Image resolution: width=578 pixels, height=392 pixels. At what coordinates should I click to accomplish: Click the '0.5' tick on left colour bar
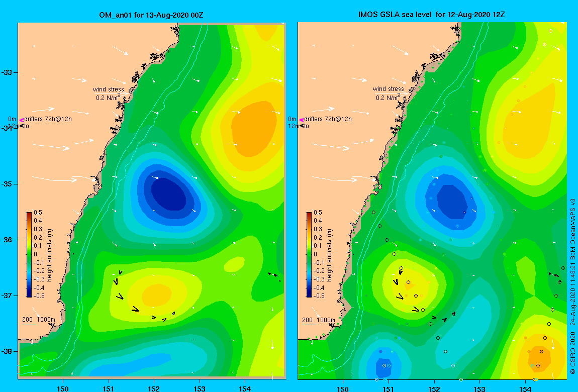coord(38,213)
